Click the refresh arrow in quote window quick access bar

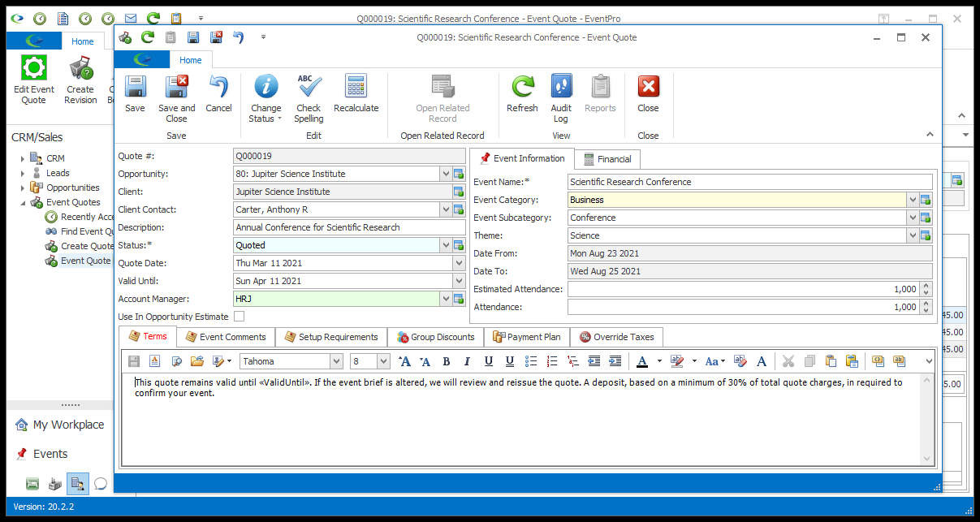point(147,37)
